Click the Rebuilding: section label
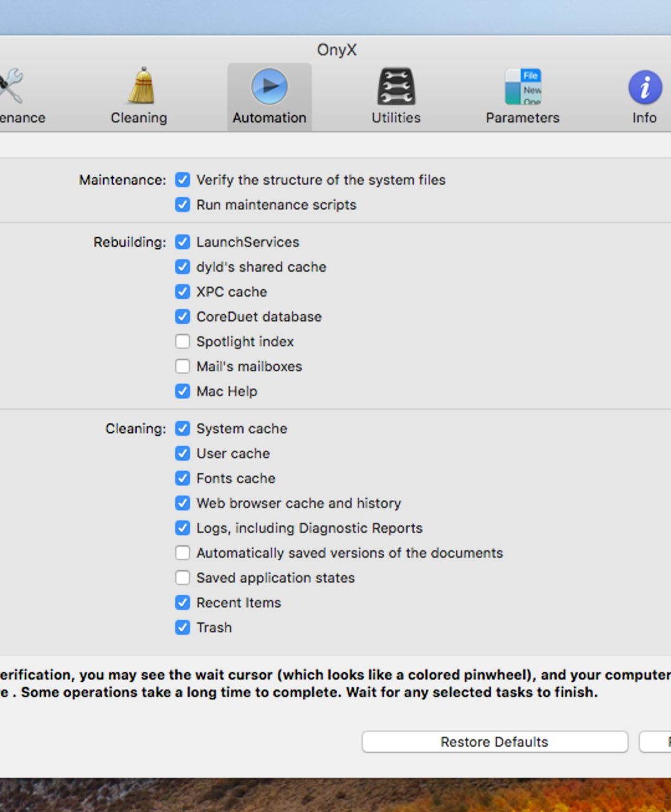This screenshot has height=812, width=671. (x=130, y=242)
